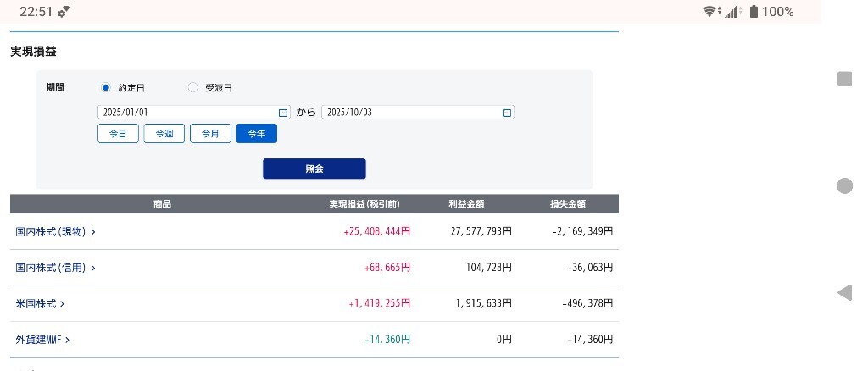
Task: Expand the 米国株式 row
Action: [x=41, y=303]
